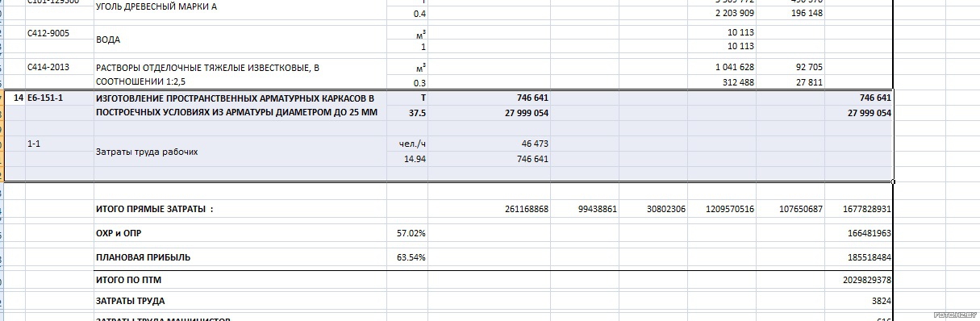This screenshot has width=980, height=321.
Task: Click the 57.02% percentage cell
Action: [407, 233]
